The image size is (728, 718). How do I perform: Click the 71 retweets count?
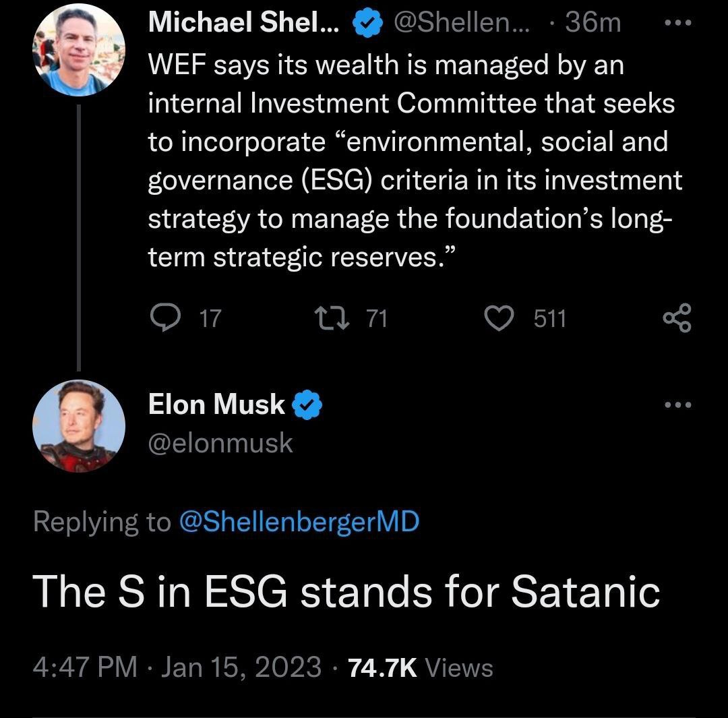377,319
